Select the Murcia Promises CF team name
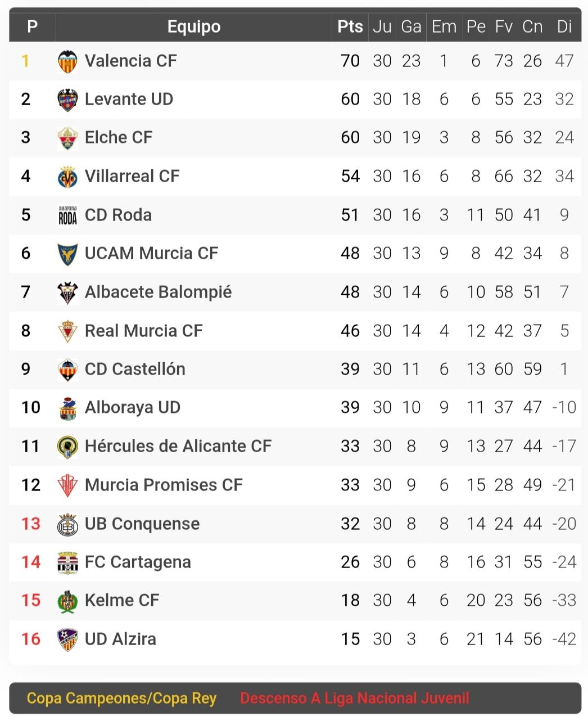 164,485
